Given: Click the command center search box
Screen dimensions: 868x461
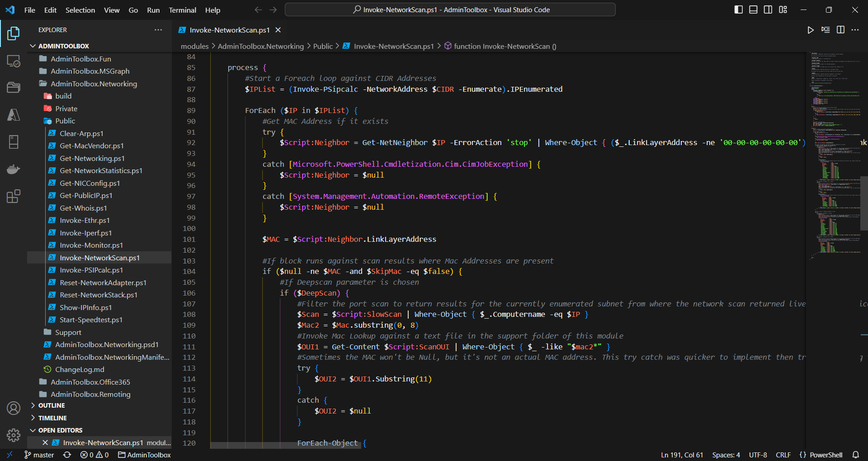Looking at the screenshot, I should click(x=450, y=9).
